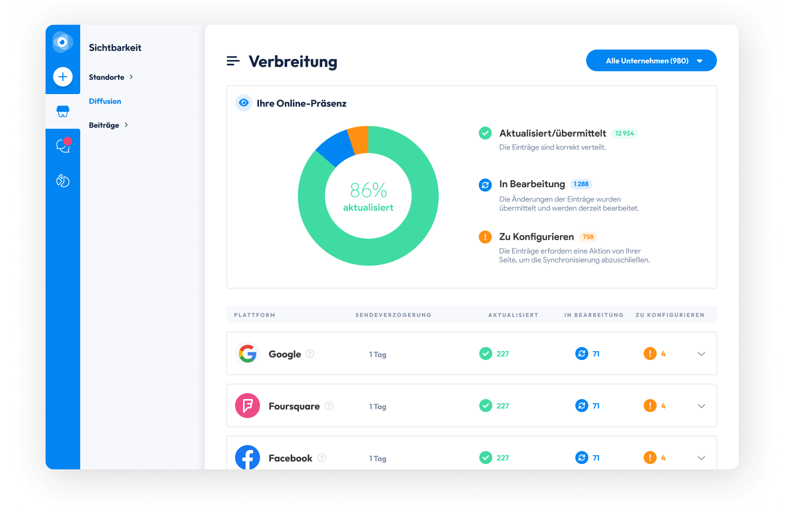This screenshot has width=812, height=506.
Task: Click the 758 count badge
Action: (x=588, y=237)
